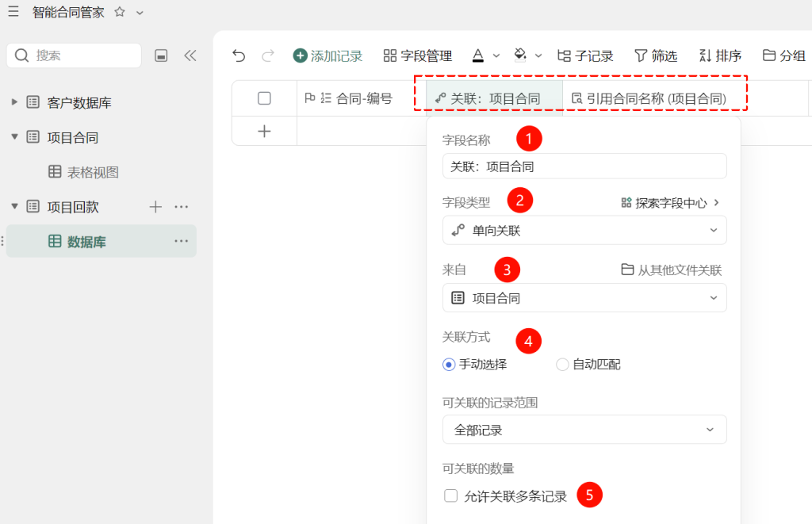
Task: Star the 智能合同管家 document
Action: click(x=120, y=11)
